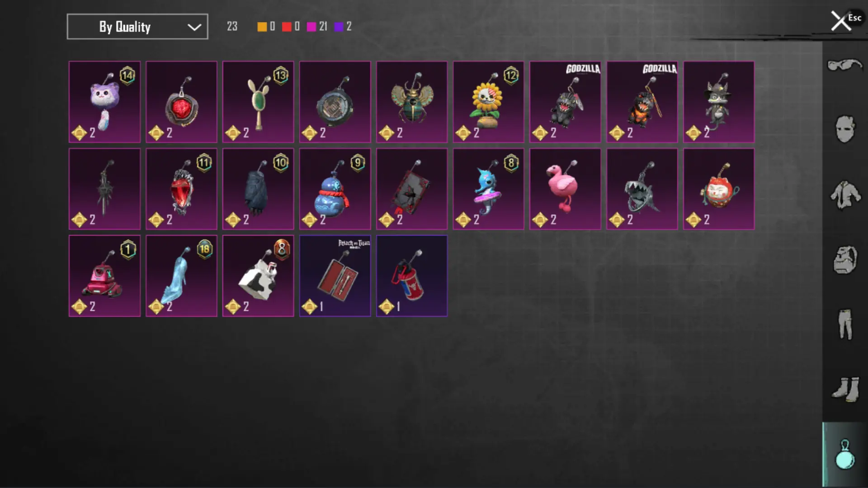Select the ornament charm category icon
868x488 pixels.
(845, 455)
